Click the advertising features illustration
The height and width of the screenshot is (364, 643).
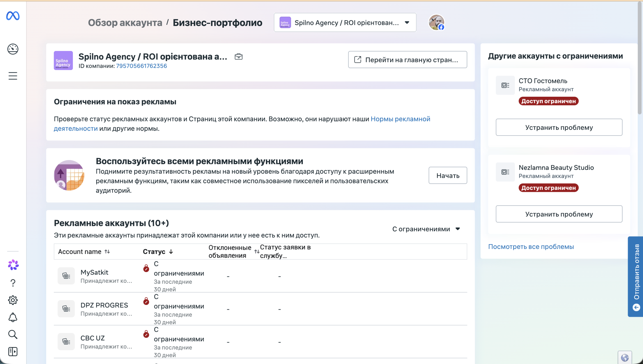click(69, 175)
